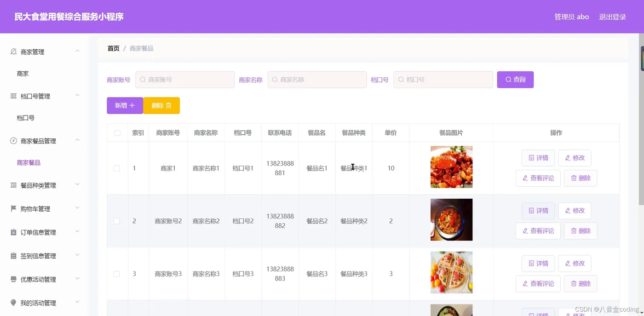The image size is (644, 316).
Task: Click the page vertical scrollbar
Action: [x=641, y=120]
